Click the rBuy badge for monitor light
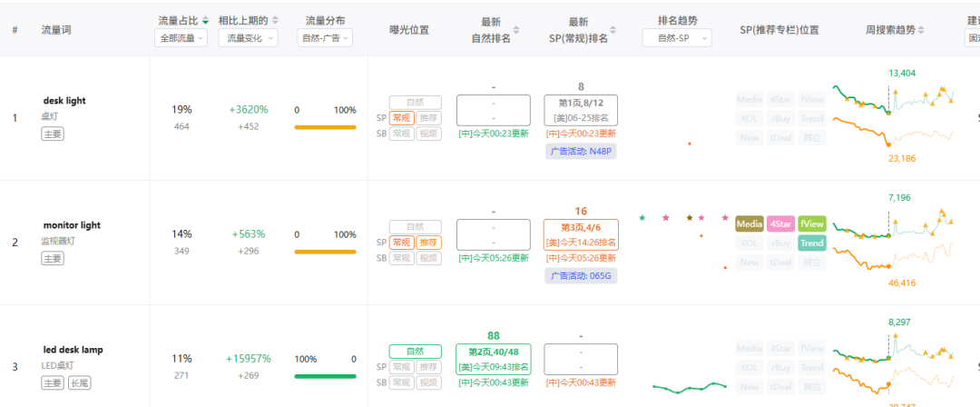The image size is (980, 407). tap(780, 243)
